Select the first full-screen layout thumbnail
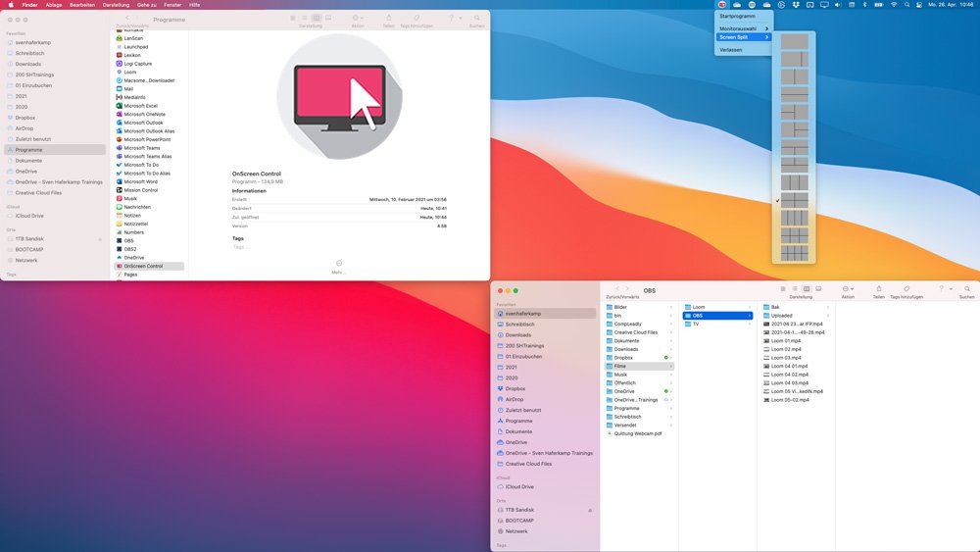 (795, 43)
